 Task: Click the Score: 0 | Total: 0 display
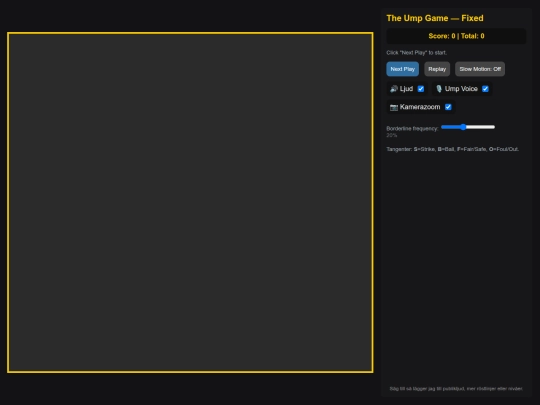(456, 36)
